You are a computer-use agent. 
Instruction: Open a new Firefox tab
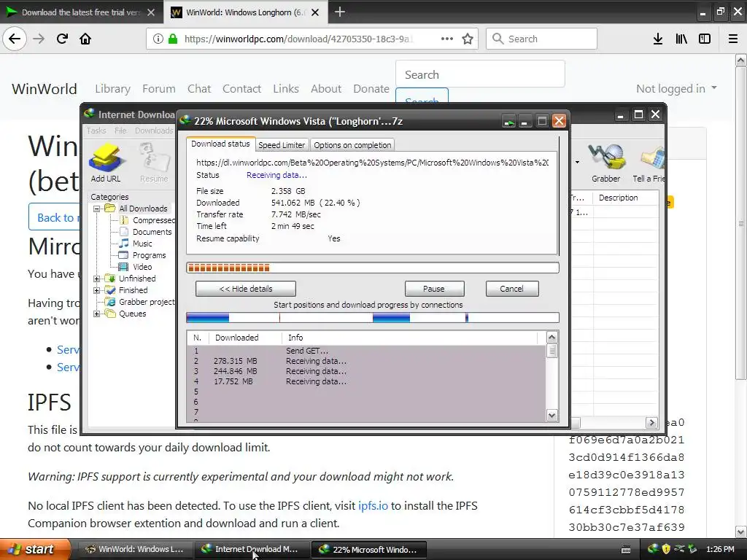pos(340,12)
